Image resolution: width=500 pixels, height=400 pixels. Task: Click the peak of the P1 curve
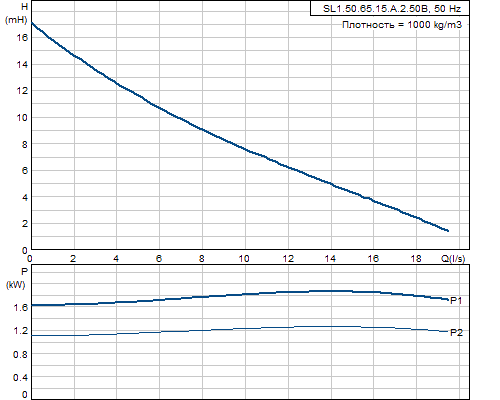click(330, 291)
